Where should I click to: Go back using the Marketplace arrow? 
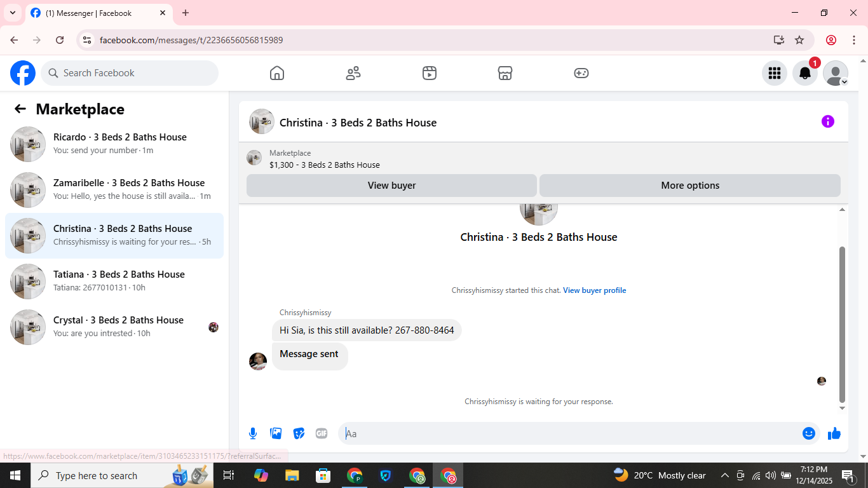(20, 109)
